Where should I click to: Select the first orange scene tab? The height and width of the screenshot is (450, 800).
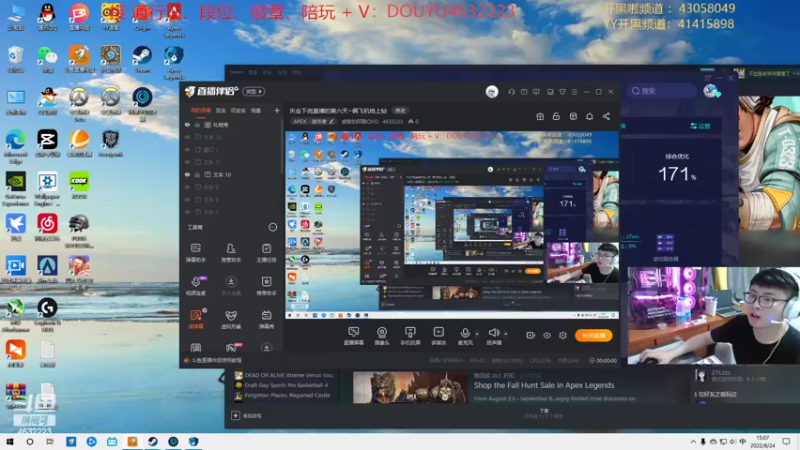pyautogui.click(x=201, y=110)
